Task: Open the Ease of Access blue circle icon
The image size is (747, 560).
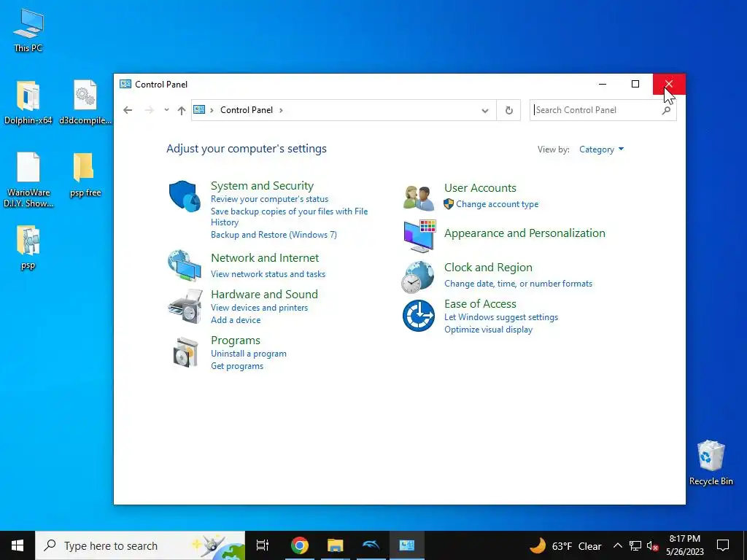Action: tap(418, 316)
